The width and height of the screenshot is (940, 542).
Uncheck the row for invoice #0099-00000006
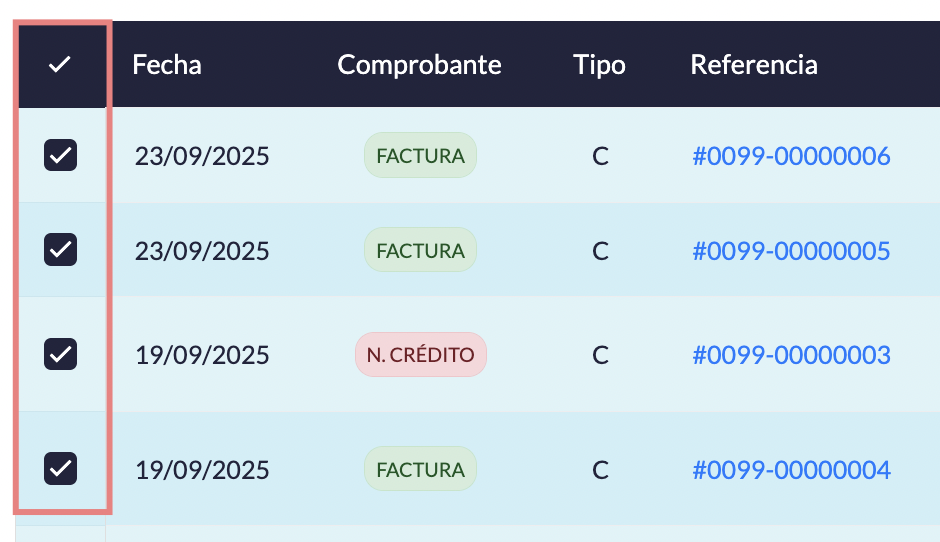pyautogui.click(x=60, y=155)
